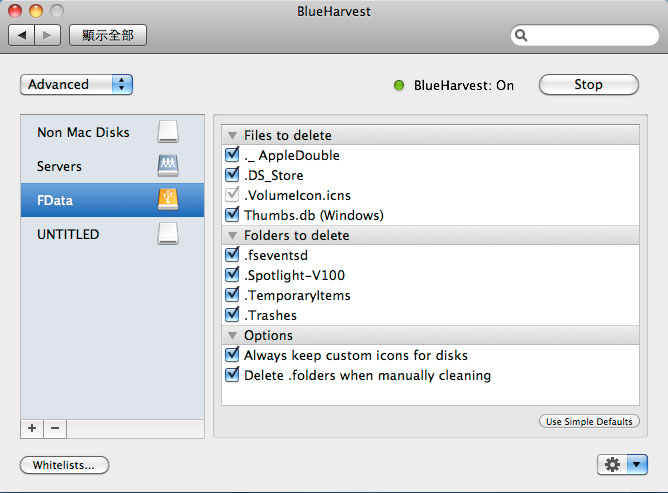This screenshot has height=493, width=668.
Task: Click Use Simple Defaults button
Action: click(x=589, y=421)
